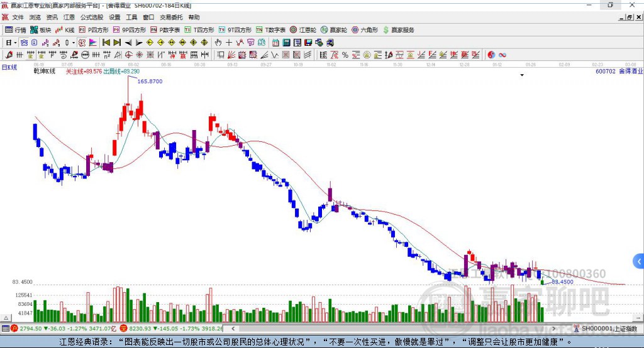Open the 公式选股 menu
The height and width of the screenshot is (348, 644).
92,17
